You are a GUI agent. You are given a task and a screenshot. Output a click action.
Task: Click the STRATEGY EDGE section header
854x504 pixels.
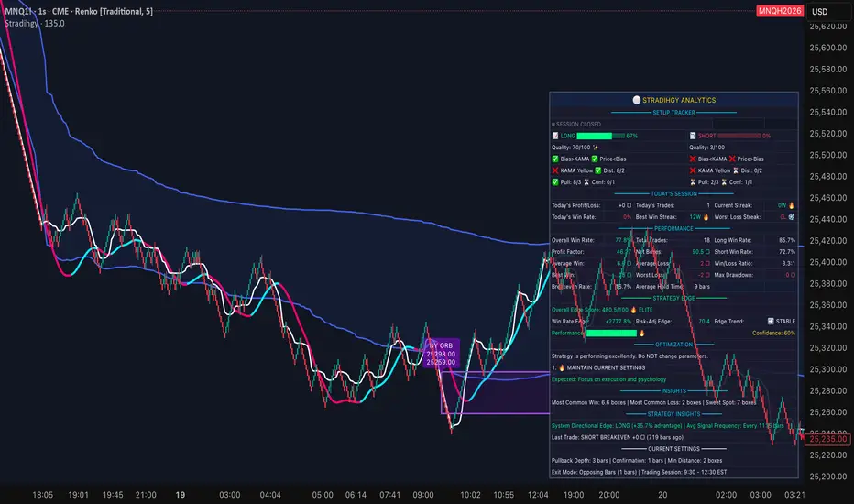(x=673, y=298)
